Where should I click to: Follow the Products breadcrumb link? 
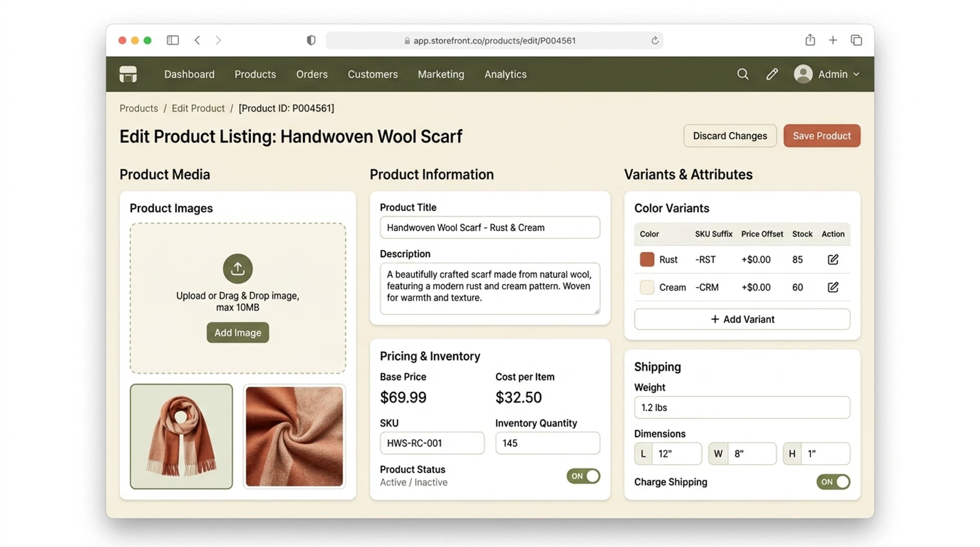tap(139, 108)
